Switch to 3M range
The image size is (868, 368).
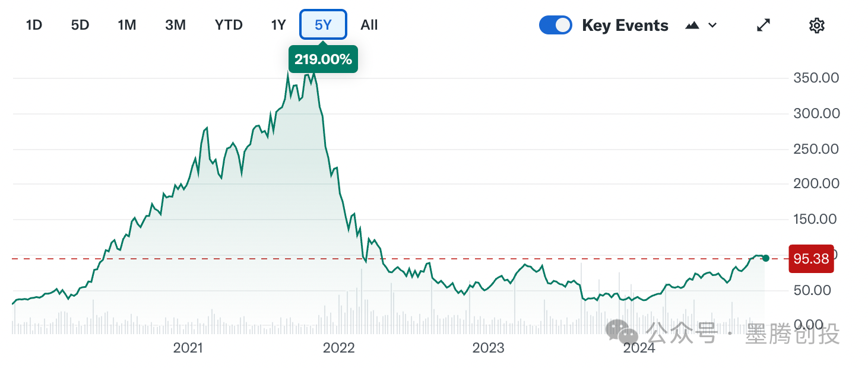[x=175, y=25]
